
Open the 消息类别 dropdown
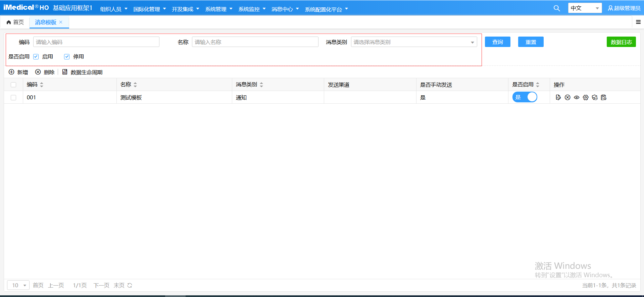click(414, 42)
